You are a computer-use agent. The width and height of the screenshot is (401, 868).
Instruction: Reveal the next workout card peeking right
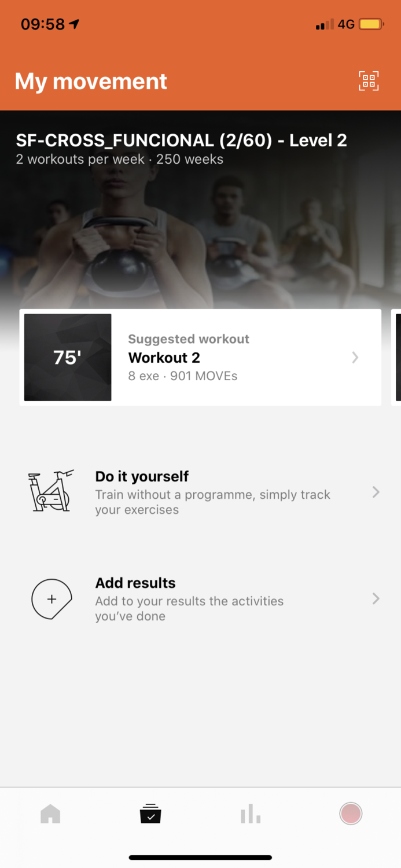397,357
